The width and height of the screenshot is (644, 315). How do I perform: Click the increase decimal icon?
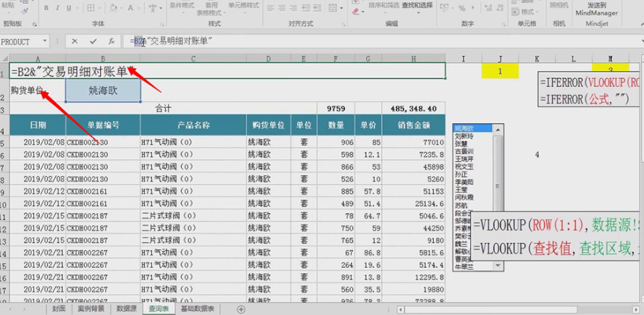(488, 8)
